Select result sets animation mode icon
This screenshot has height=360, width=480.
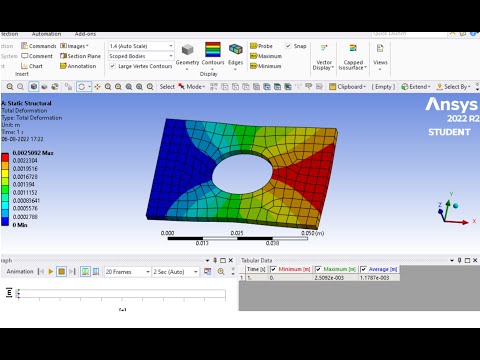point(96,272)
